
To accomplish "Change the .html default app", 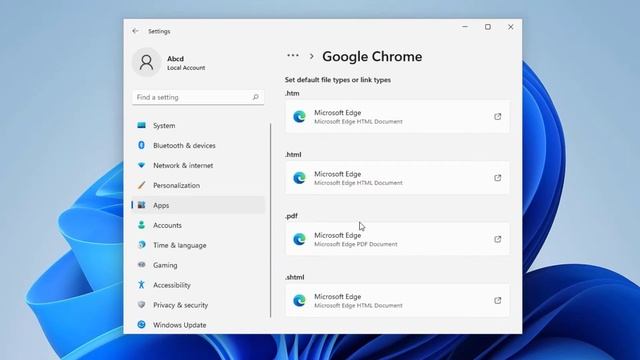I will coord(397,178).
